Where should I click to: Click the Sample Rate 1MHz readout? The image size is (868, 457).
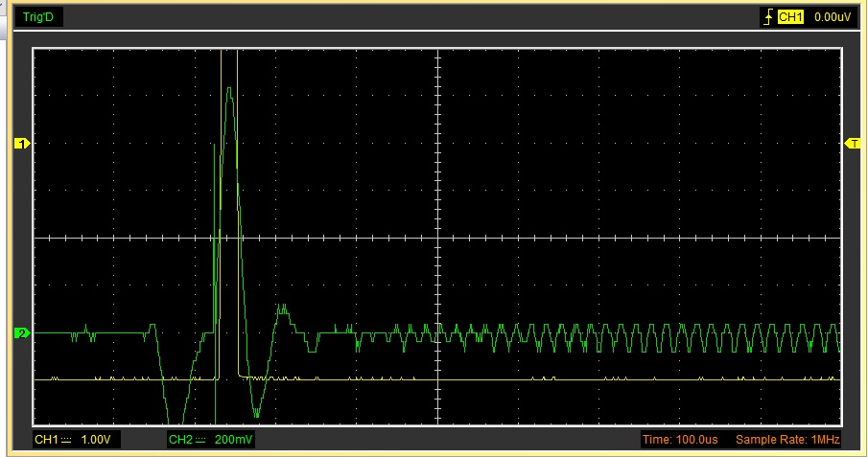(x=786, y=440)
